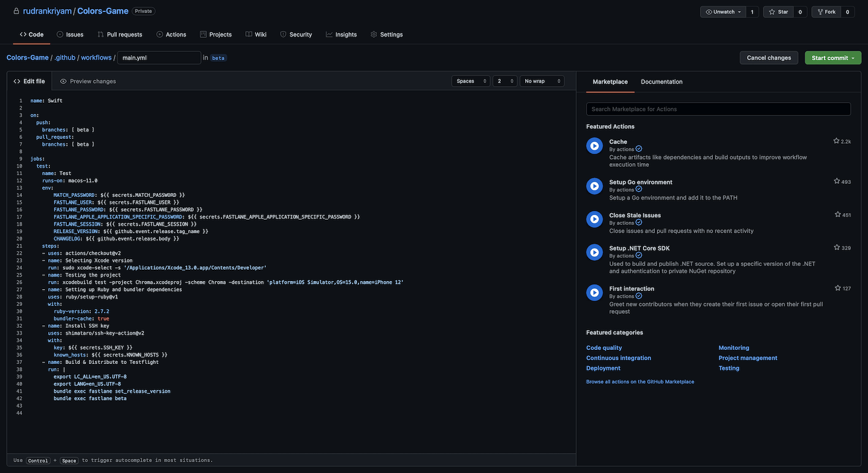Click verified badge beside Cache's By actions
Viewport: 868px width, 473px height.
(x=639, y=149)
